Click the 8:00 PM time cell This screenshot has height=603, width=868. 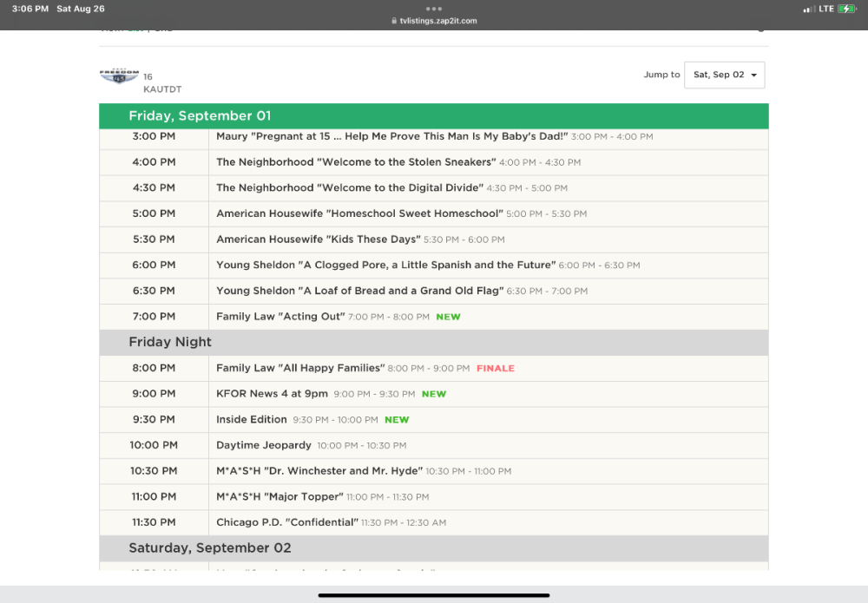pos(154,368)
